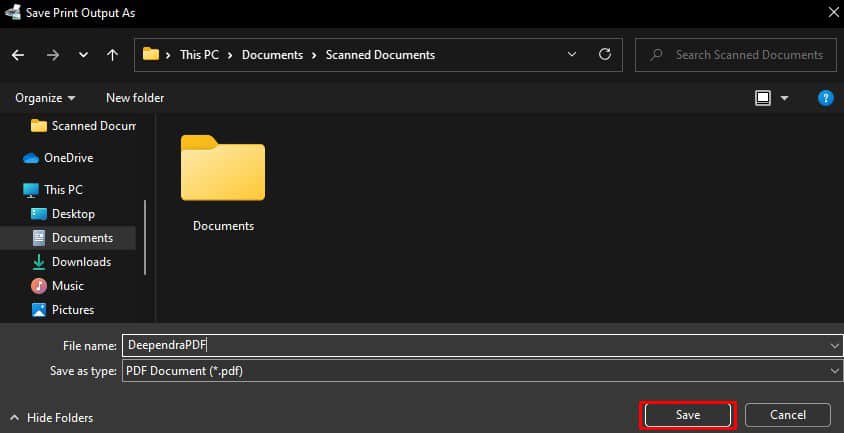Open Music in navigation pane
The width and height of the screenshot is (844, 433).
[58, 285]
